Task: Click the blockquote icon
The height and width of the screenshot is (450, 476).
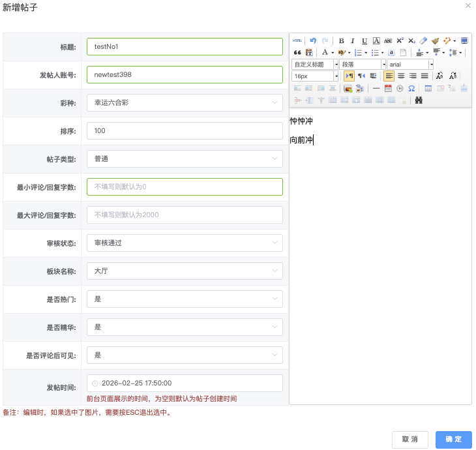Action: click(297, 52)
